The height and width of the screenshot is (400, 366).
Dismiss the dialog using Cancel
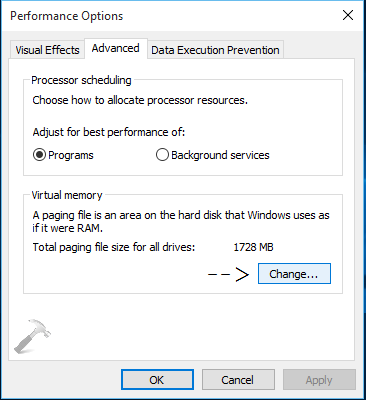238,380
